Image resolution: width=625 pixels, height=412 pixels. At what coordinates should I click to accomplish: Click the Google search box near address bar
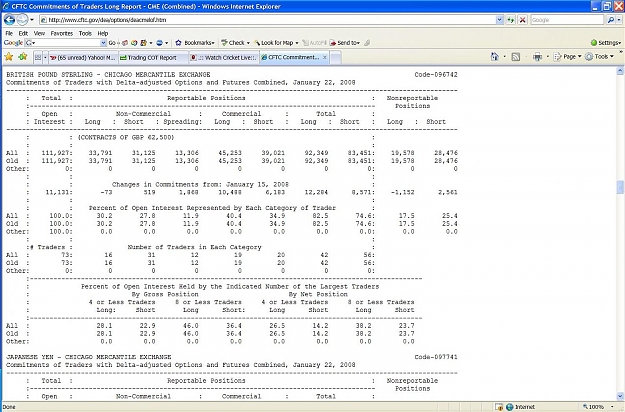coord(567,20)
